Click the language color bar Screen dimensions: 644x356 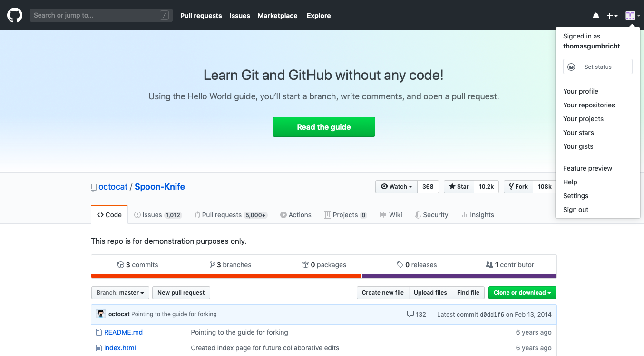click(323, 276)
